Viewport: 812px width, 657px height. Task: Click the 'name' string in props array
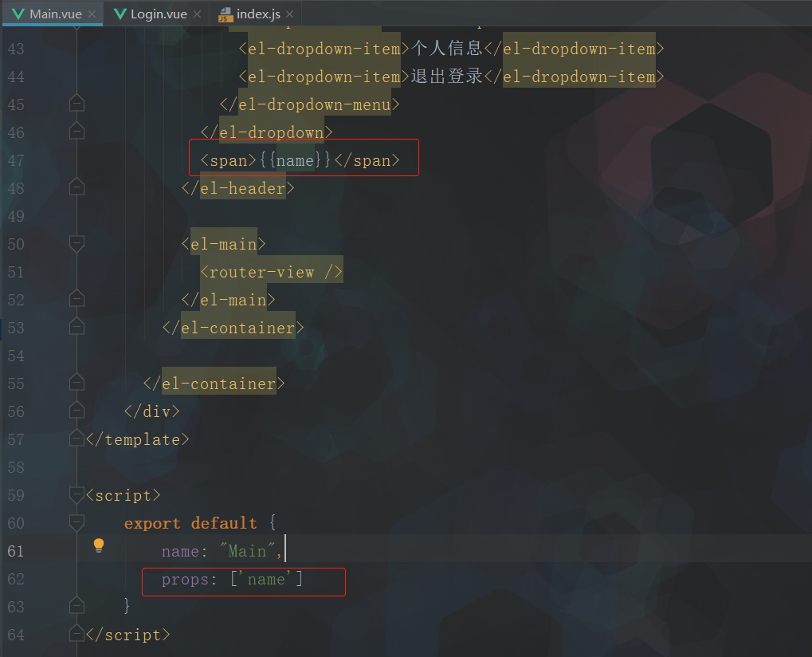tap(266, 579)
